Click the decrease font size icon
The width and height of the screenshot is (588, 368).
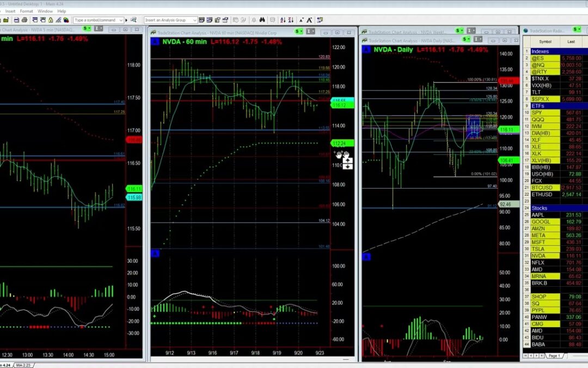[302, 20]
